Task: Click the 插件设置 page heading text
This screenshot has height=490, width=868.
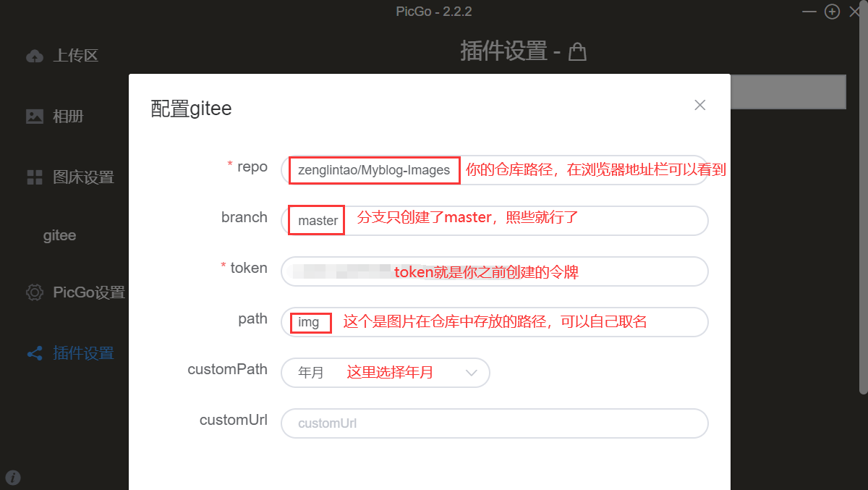Action: [503, 51]
